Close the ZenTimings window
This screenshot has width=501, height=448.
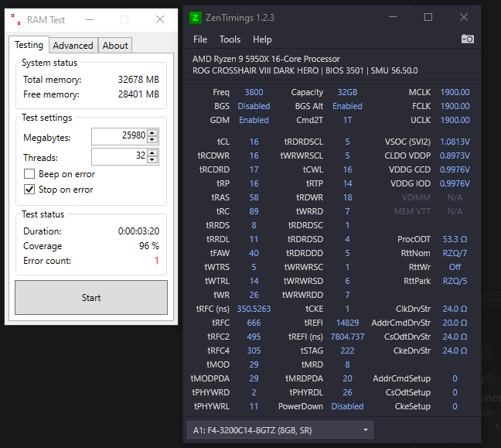point(464,17)
